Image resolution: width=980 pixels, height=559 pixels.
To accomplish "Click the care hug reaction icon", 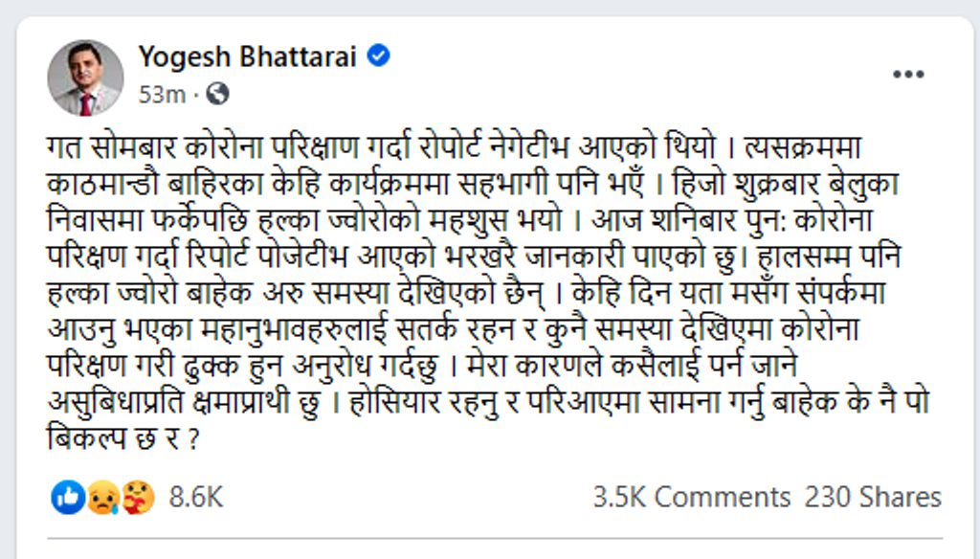I will tap(138, 498).
